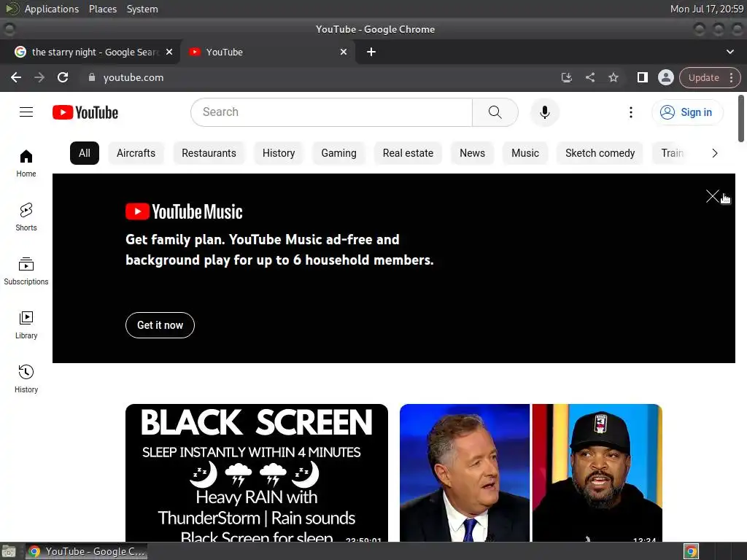Open YouTube settings three-dot menu
This screenshot has height=560, width=747.
[631, 112]
